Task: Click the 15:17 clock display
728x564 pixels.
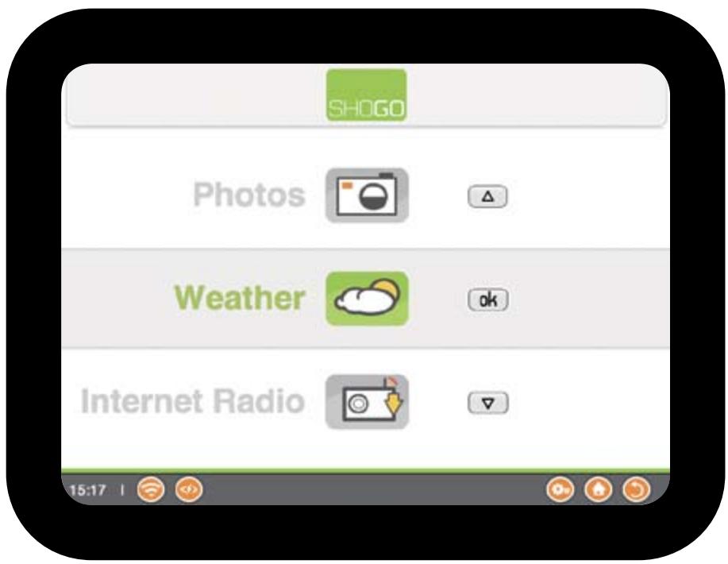Action: (88, 490)
